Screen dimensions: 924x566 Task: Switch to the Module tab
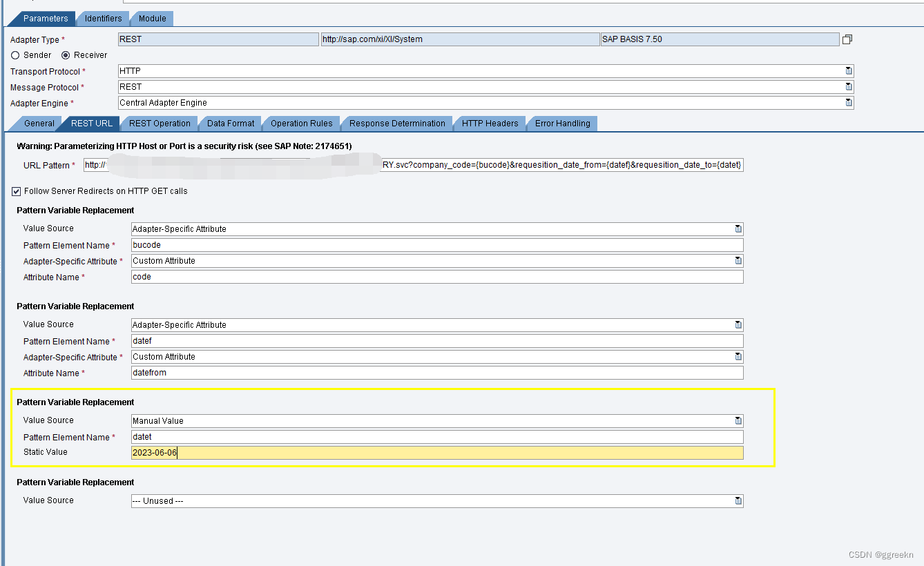(x=152, y=19)
